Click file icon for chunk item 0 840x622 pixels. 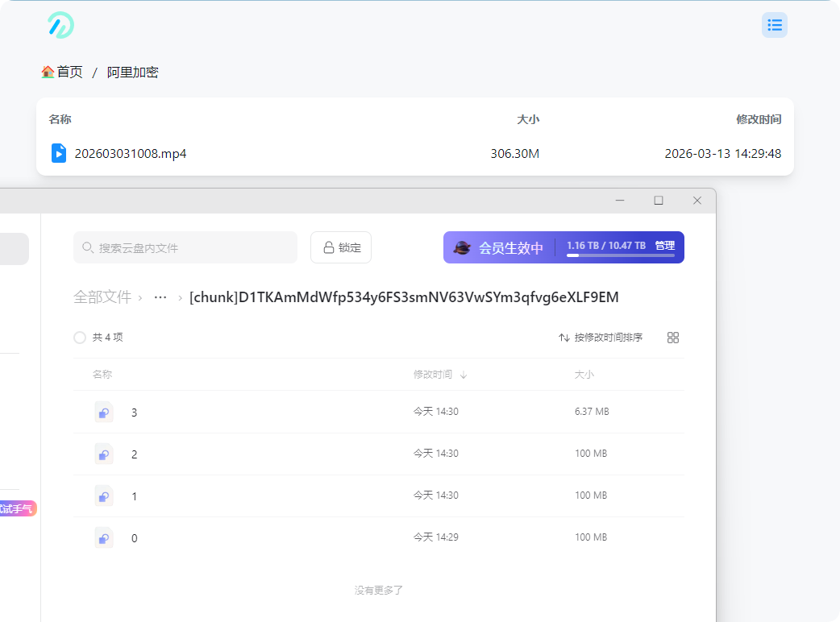click(x=103, y=537)
